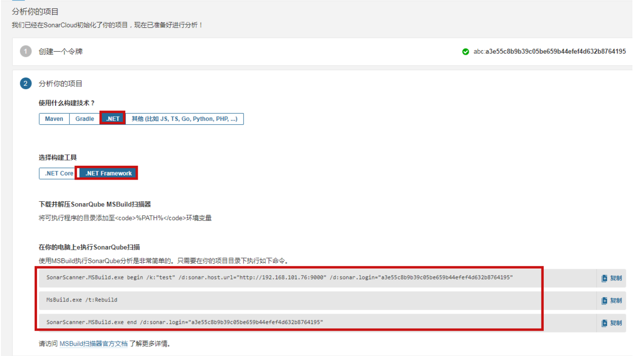Pick the .NET Framework build tool
This screenshot has width=644, height=356.
(108, 173)
